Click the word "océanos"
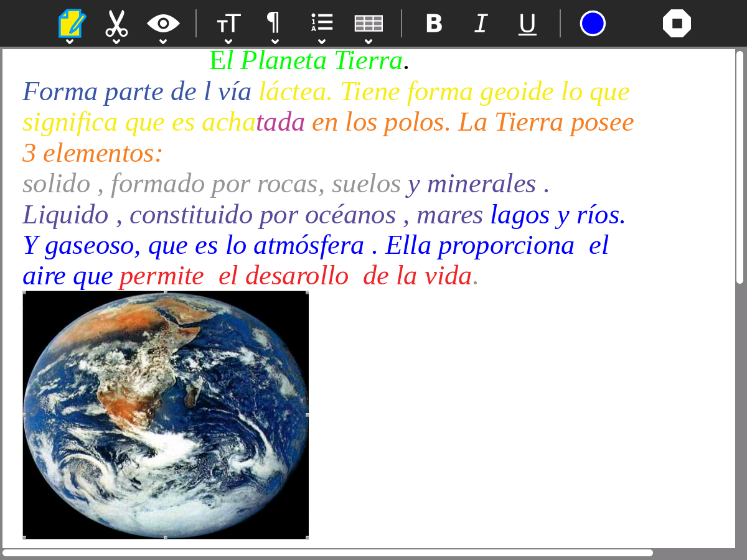 pos(350,215)
